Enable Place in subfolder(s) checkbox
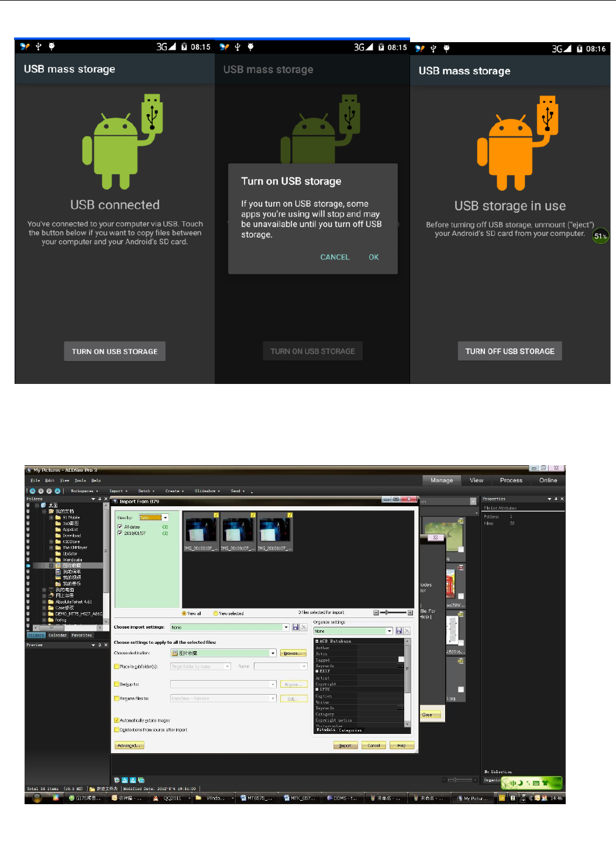The width and height of the screenshot is (616, 858). pyautogui.click(x=116, y=667)
